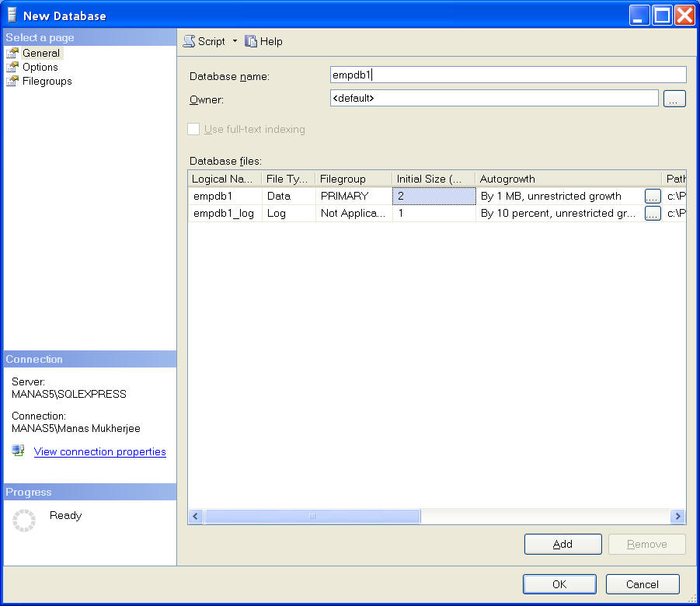Click the New Database title bar icon
Viewport: 700px width, 606px height.
pyautogui.click(x=12, y=15)
